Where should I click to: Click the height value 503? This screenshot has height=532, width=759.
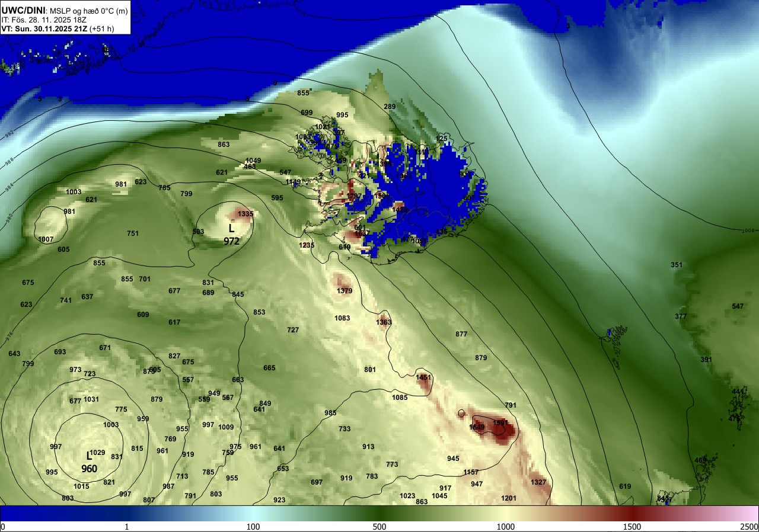click(198, 232)
